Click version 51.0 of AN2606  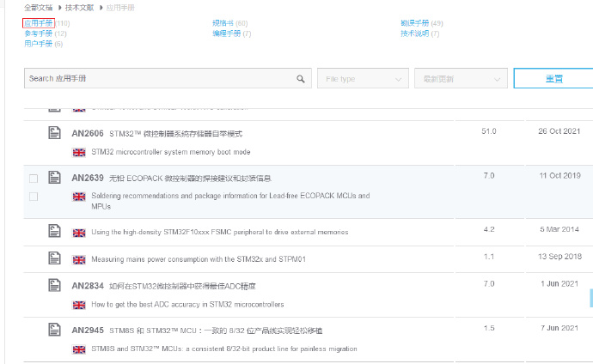(489, 131)
